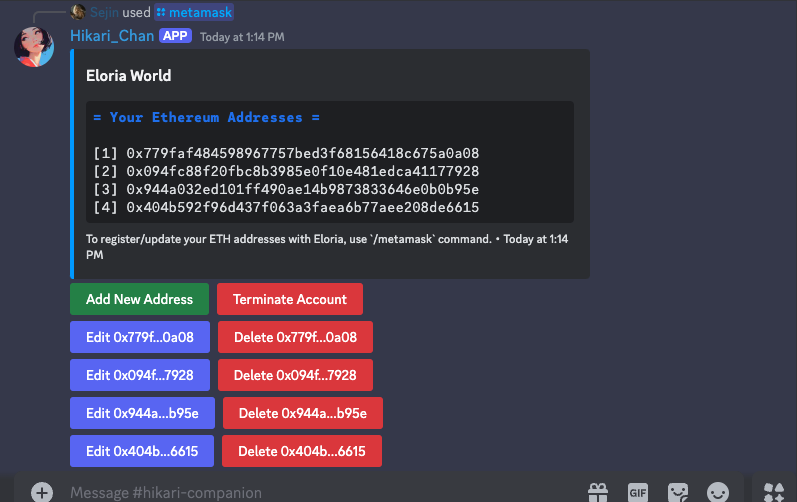This screenshot has width=797, height=502.
Task: Open the gift Nitro icon
Action: (598, 492)
